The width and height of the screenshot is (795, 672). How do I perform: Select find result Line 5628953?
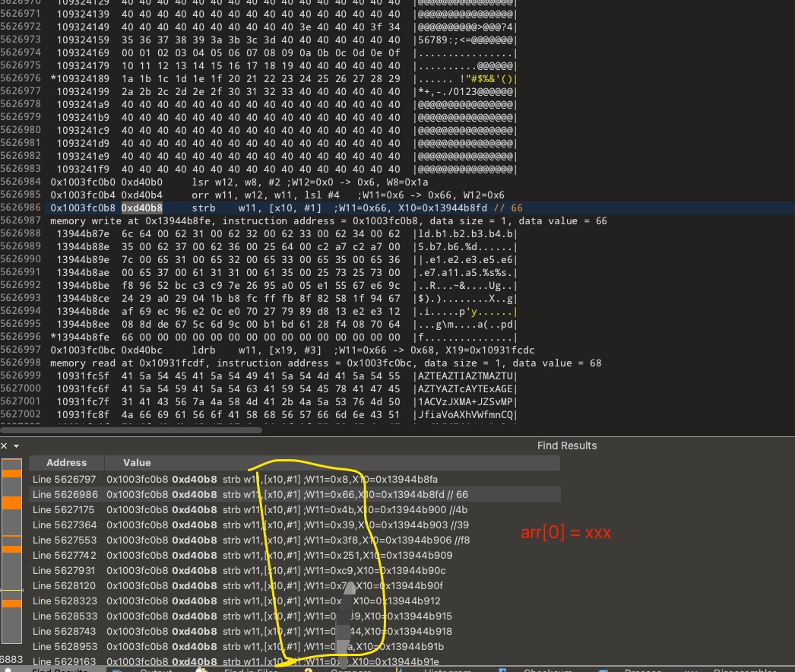point(295,647)
